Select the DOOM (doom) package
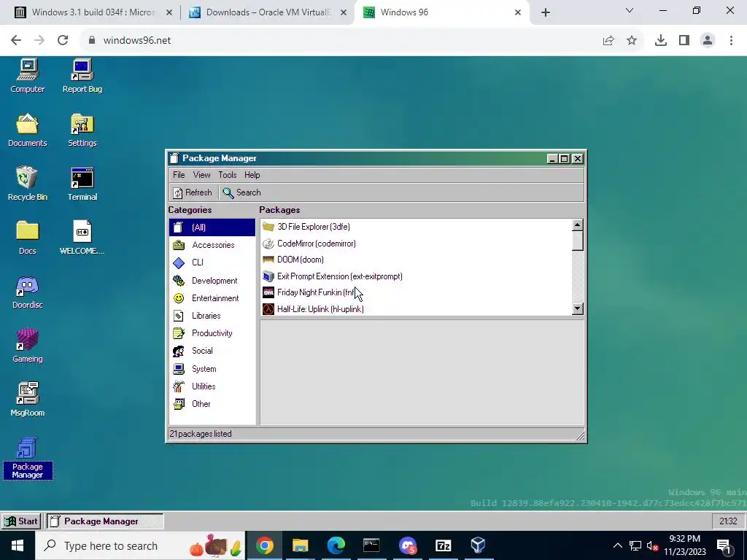 (x=416, y=260)
